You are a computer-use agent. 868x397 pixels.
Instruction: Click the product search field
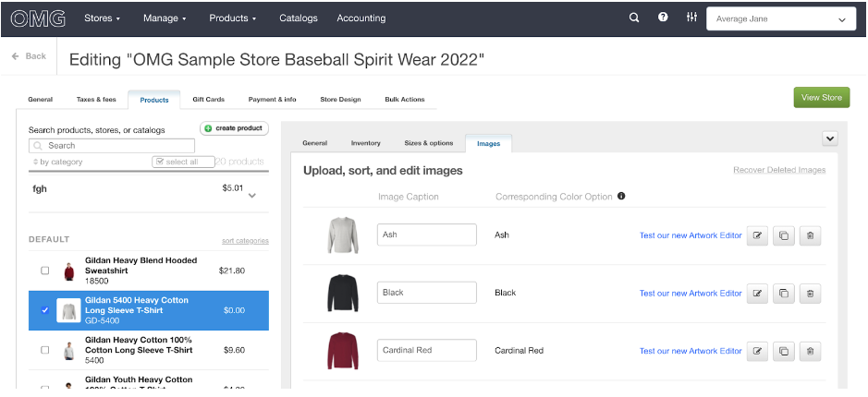click(x=112, y=146)
